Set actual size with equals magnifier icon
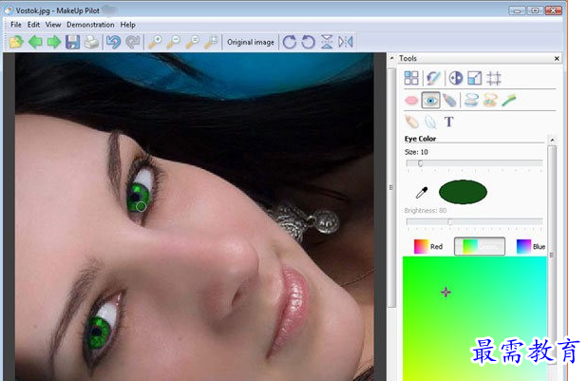This screenshot has height=381, width=588. 193,42
